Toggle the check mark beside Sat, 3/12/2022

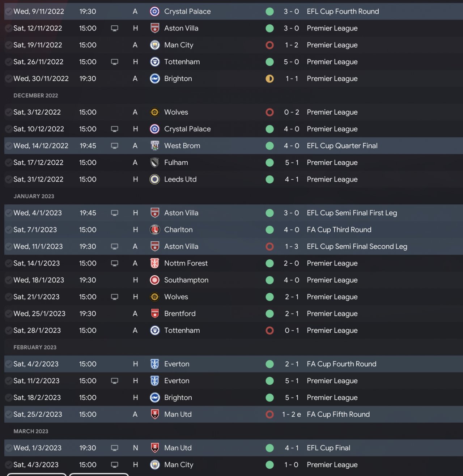point(8,112)
